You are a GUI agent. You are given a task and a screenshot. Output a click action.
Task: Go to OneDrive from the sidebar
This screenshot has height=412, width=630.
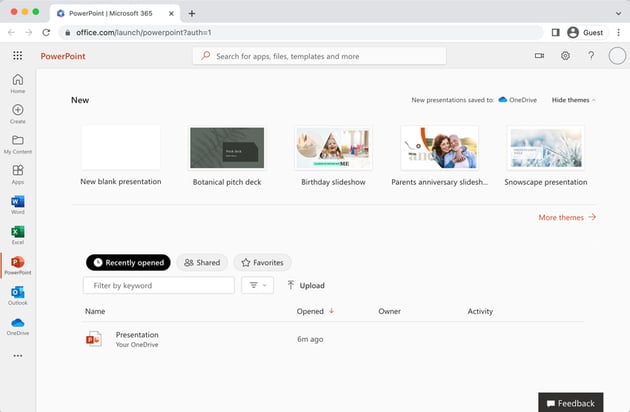tap(18, 325)
